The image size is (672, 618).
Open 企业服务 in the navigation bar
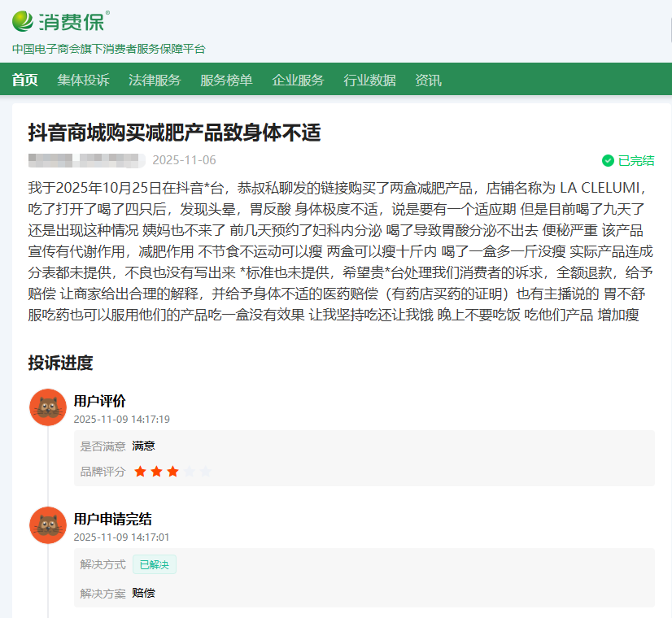coord(298,80)
